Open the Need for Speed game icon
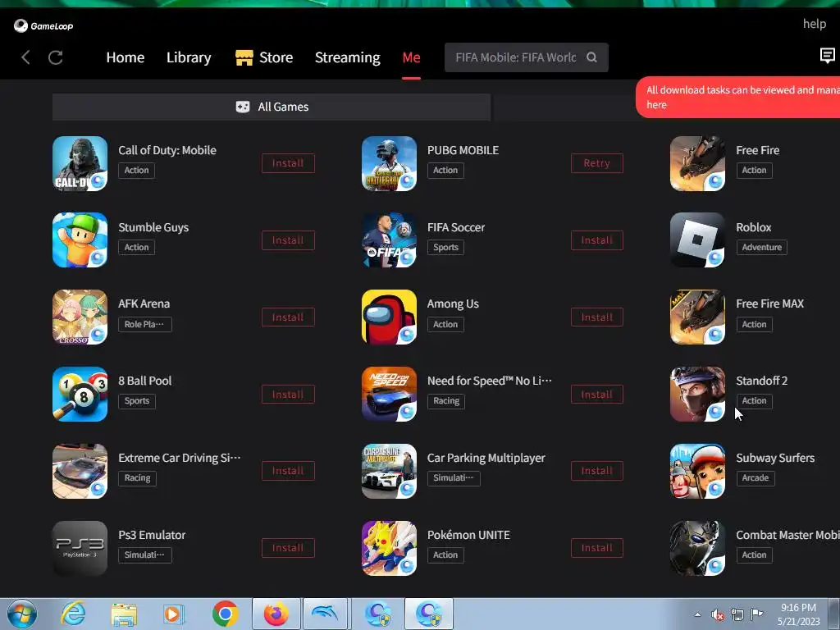Image resolution: width=840 pixels, height=630 pixels. point(389,395)
